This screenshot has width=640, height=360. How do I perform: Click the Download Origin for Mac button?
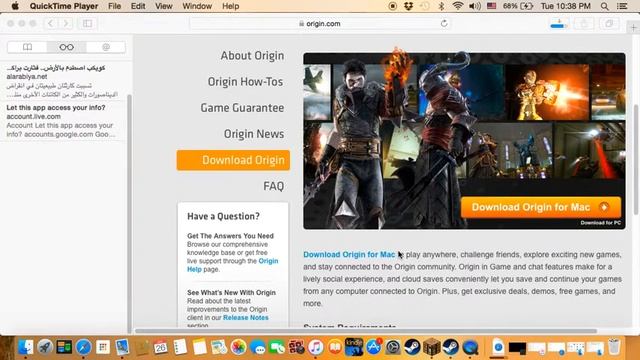[x=540, y=207]
